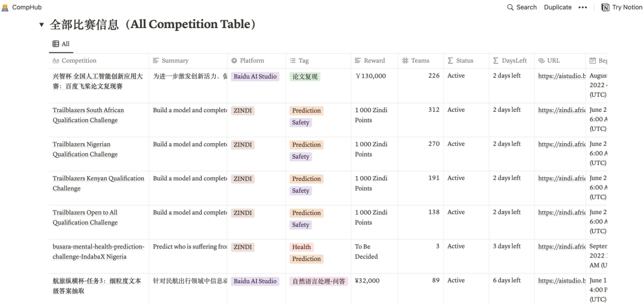Open the Summary column header menu
644x304 pixels.
tap(188, 60)
